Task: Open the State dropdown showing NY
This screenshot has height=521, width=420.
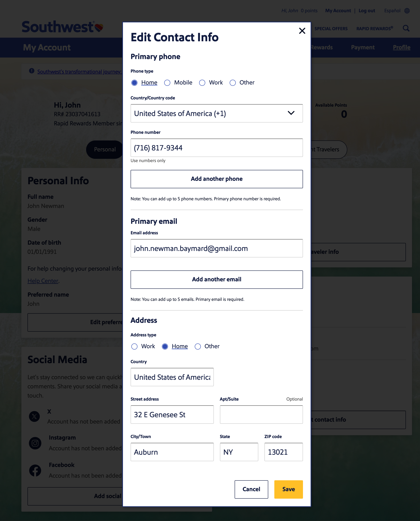Action: click(239, 452)
